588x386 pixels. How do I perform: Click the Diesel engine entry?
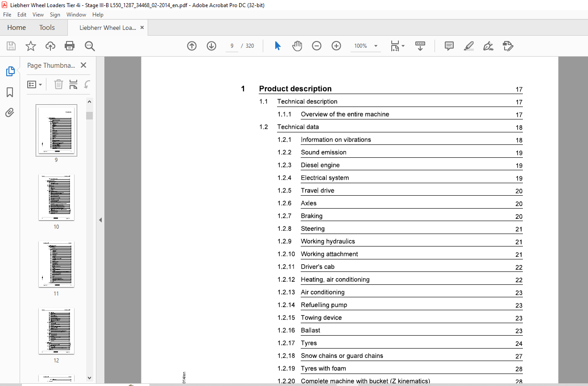point(320,165)
